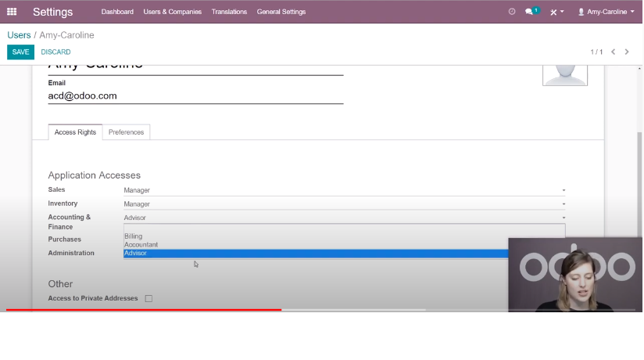Screen dimensions: 644x360
Task: Click the user avatar picture
Action: point(565,75)
